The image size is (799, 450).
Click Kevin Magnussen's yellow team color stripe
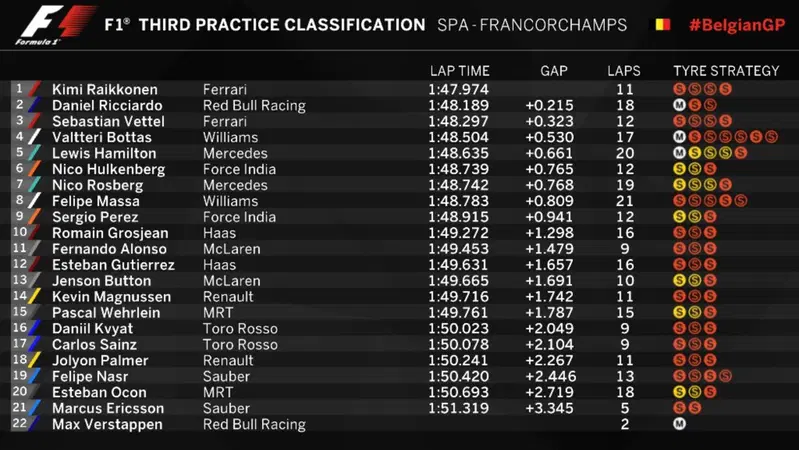pos(34,297)
